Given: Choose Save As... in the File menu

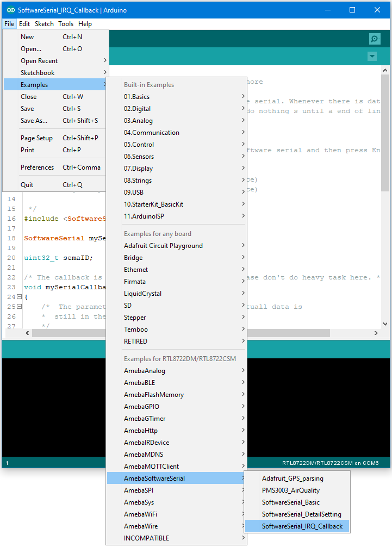Looking at the screenshot, I should 56,120.
